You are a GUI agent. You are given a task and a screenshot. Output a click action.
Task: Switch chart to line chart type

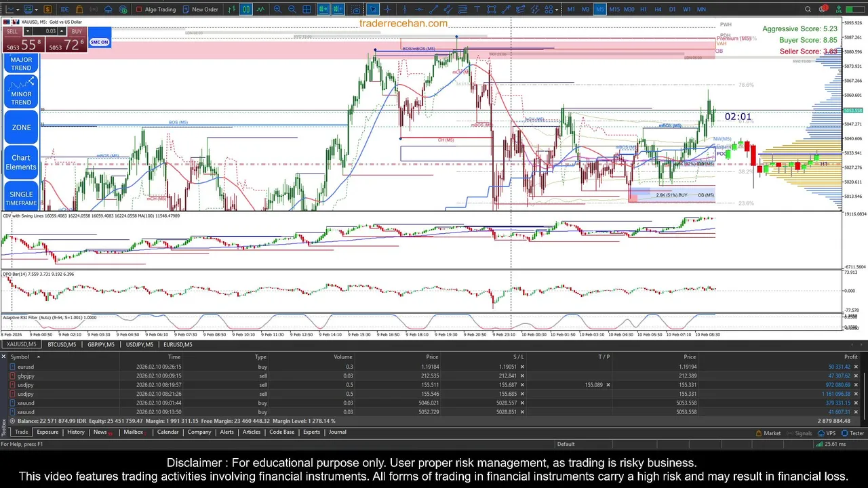(260, 9)
